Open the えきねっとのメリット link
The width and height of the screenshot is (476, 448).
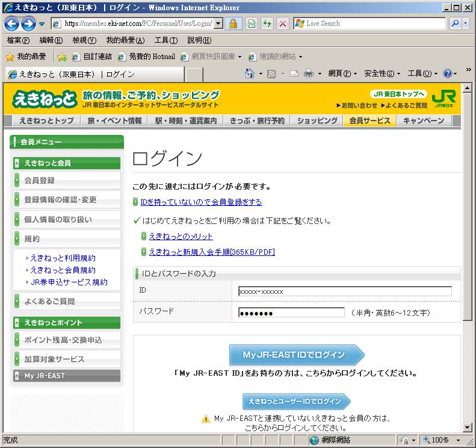coord(181,237)
